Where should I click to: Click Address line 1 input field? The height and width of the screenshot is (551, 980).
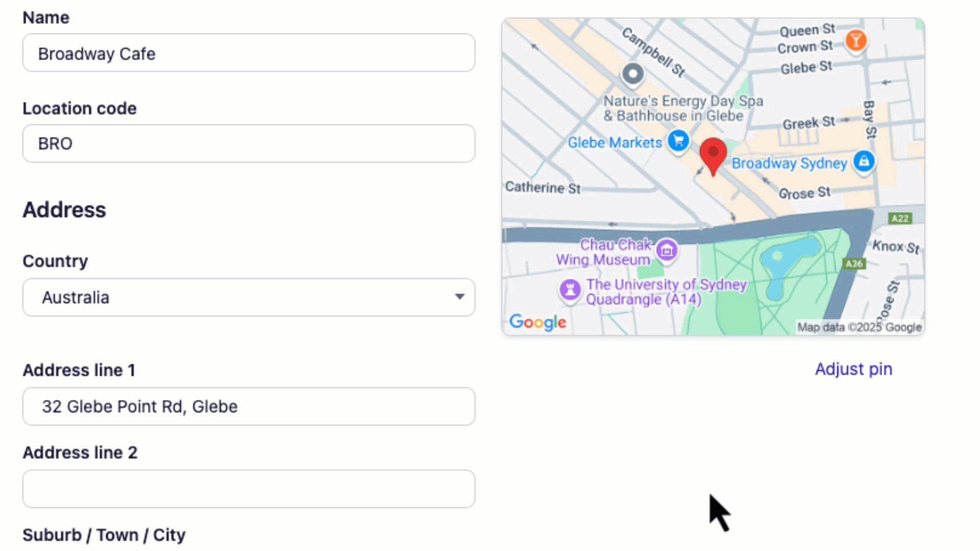click(x=249, y=407)
